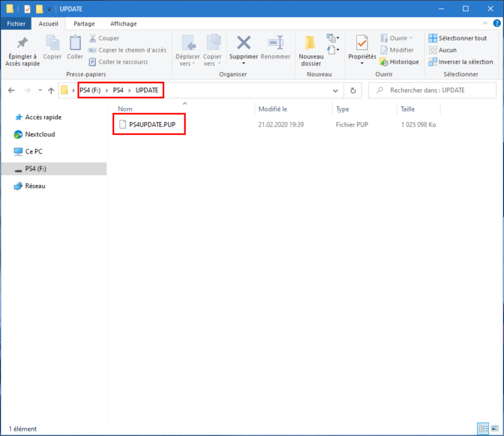504x436 pixels.
Task: Click Inverser la sélection
Action: [x=460, y=62]
